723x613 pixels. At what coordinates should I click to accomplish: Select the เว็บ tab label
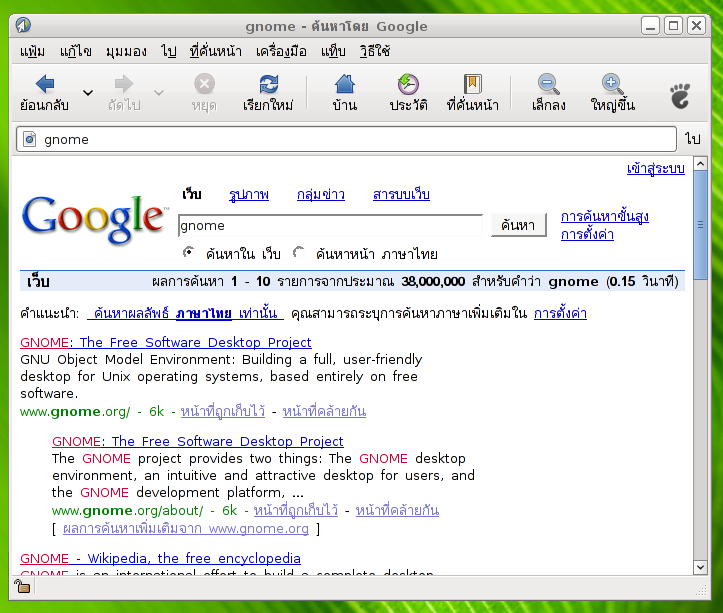[x=192, y=195]
